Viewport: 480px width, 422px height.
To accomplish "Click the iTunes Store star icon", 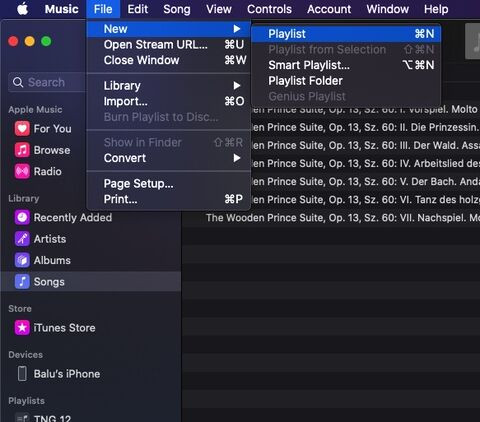I will click(22, 328).
